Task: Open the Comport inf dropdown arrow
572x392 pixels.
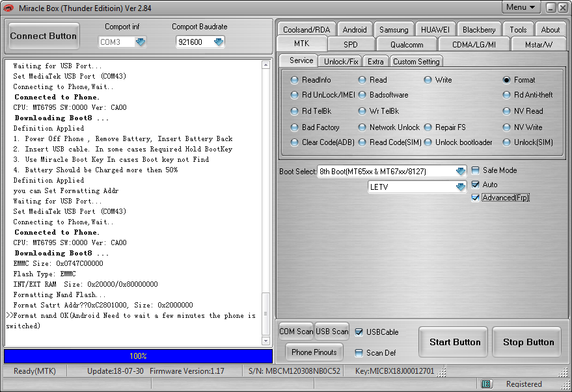Action: coord(141,42)
